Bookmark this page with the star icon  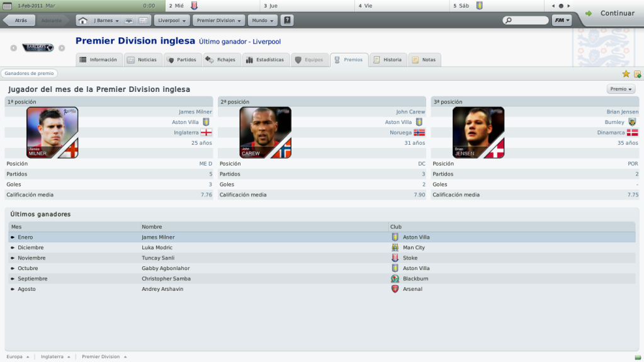pos(626,74)
